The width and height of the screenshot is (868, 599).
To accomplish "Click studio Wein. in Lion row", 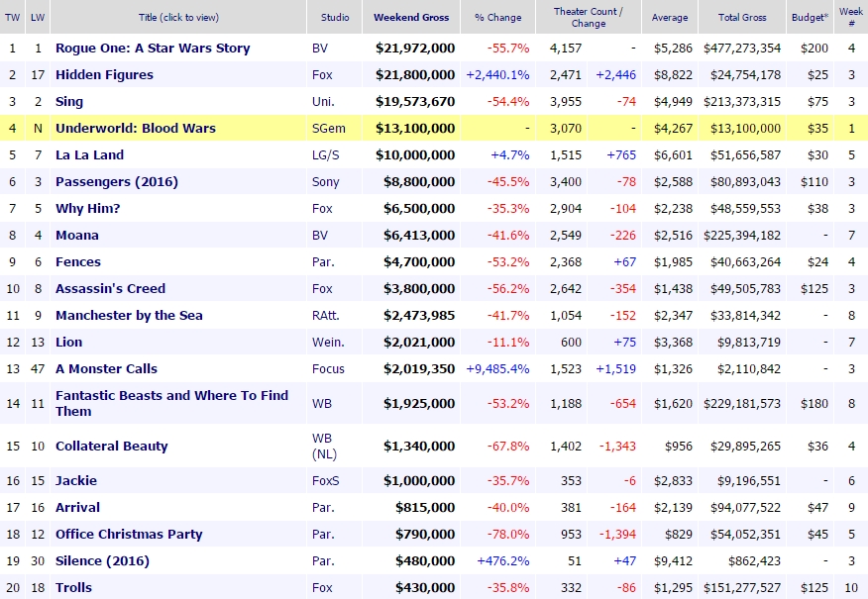I will pyautogui.click(x=328, y=343).
